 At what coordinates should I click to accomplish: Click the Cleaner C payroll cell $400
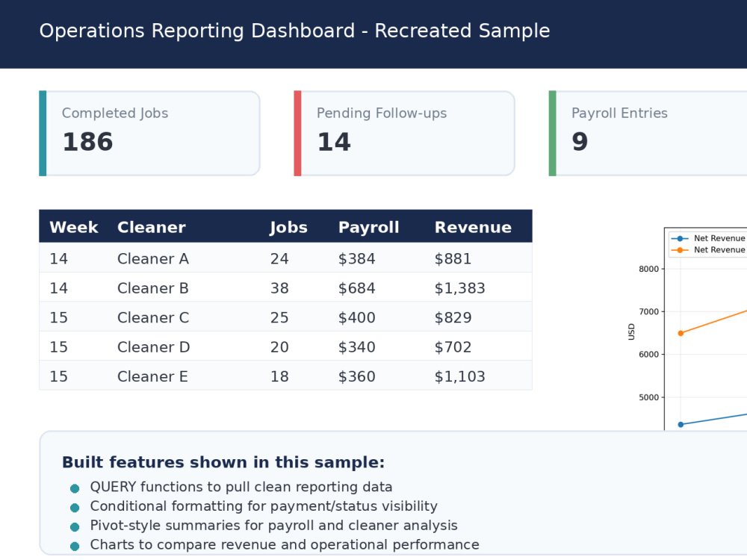pos(357,317)
